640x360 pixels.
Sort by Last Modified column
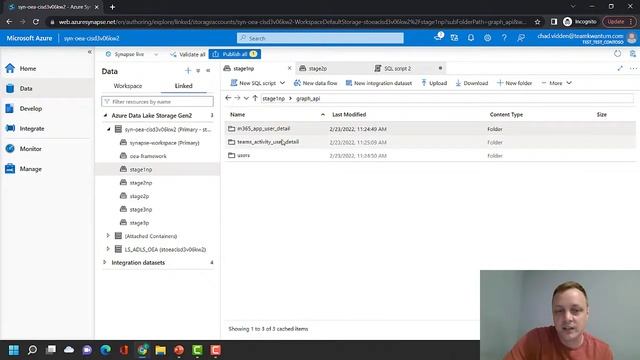coord(349,115)
